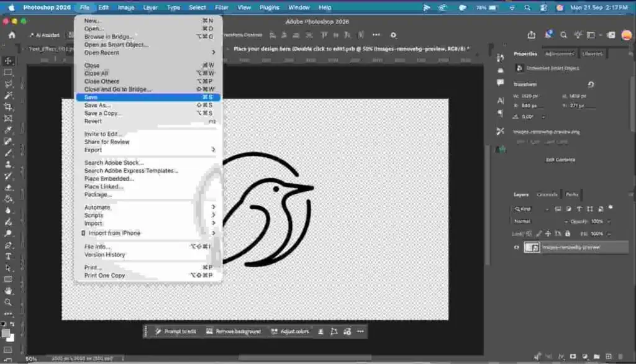Image resolution: width=636 pixels, height=364 pixels.
Task: Click the background color swatch
Action: pos(11,338)
